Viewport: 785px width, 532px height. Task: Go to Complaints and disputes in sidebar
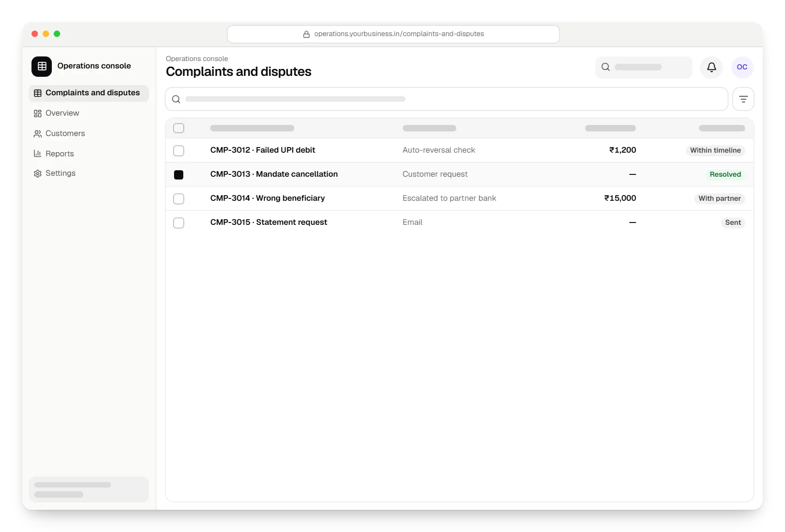pos(89,93)
